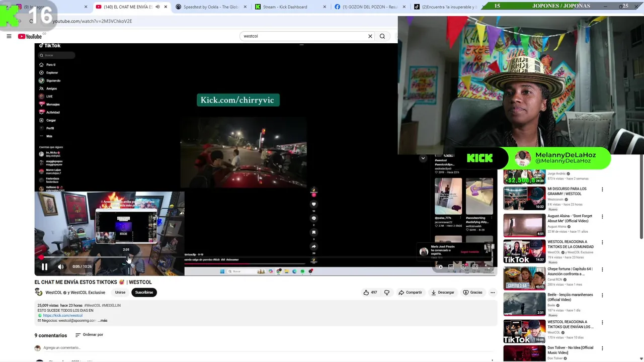
Task: Click the #WestCOL hashtag
Action: click(x=93, y=305)
